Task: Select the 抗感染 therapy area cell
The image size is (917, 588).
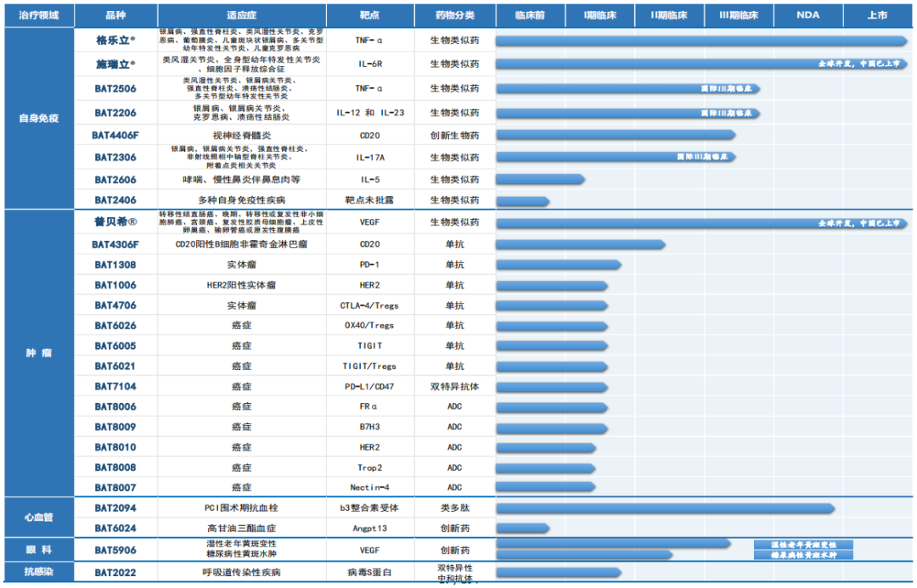Action: [x=39, y=572]
